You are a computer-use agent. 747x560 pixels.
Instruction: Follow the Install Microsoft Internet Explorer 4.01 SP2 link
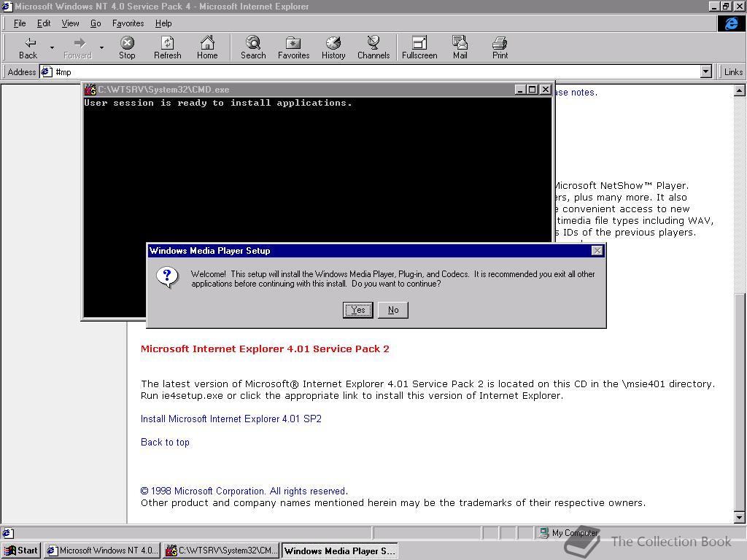pyautogui.click(x=231, y=419)
